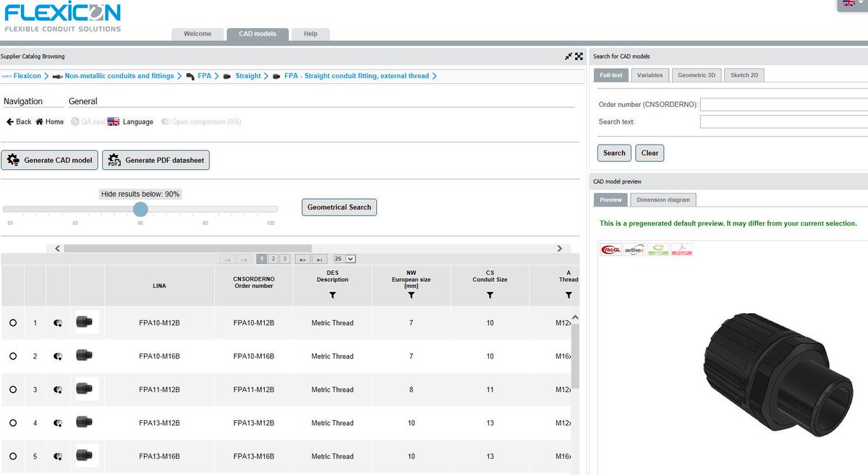Go to the next results page arrow
Image resolution: width=868 pixels, height=475 pixels.
(x=302, y=259)
